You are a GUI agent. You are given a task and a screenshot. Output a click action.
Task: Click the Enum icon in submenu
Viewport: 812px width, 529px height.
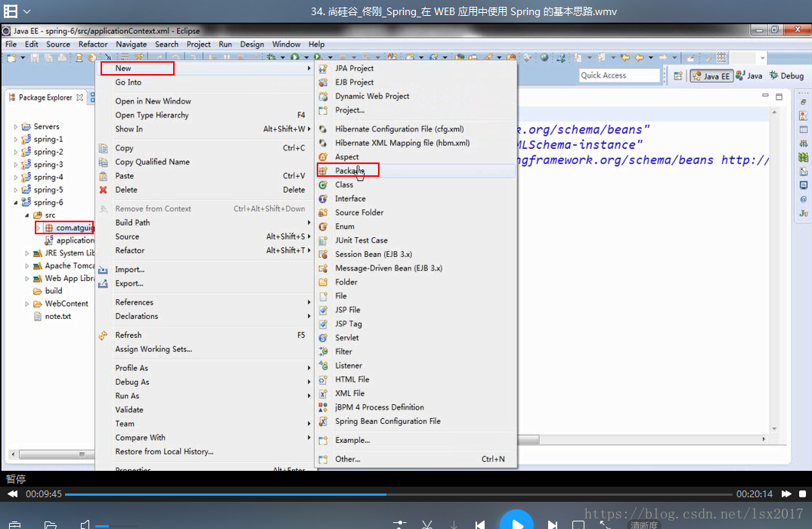click(x=323, y=227)
